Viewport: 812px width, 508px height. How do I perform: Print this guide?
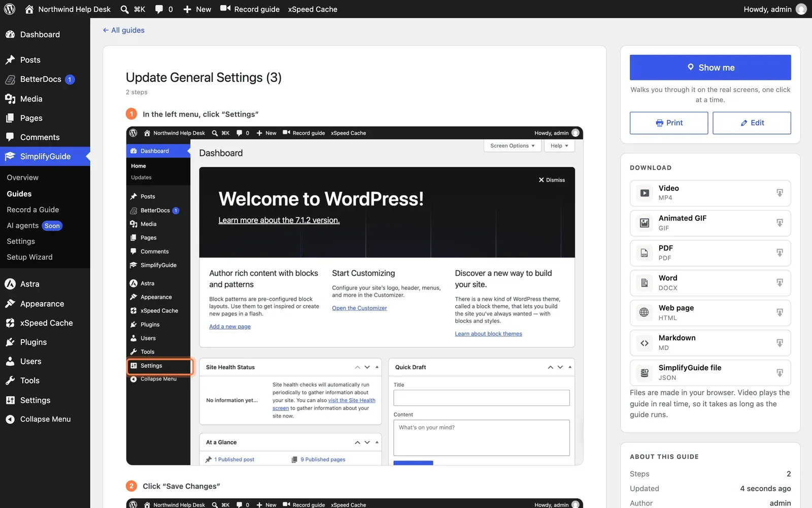[x=669, y=123]
